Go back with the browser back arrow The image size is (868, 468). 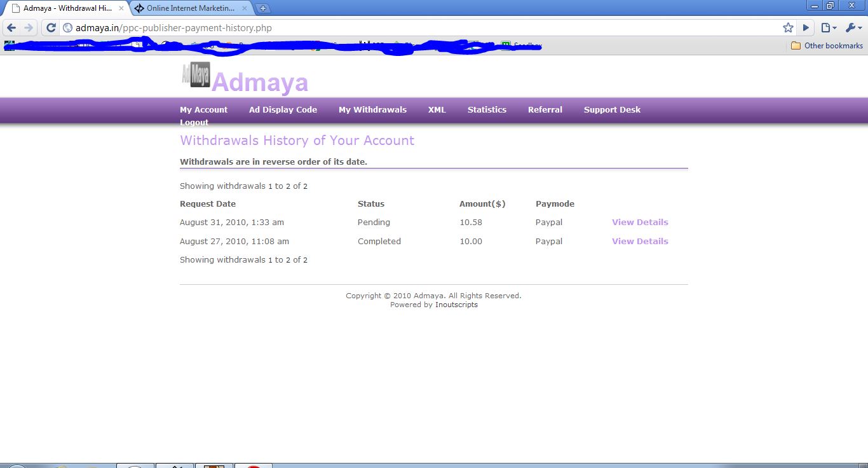click(x=11, y=28)
